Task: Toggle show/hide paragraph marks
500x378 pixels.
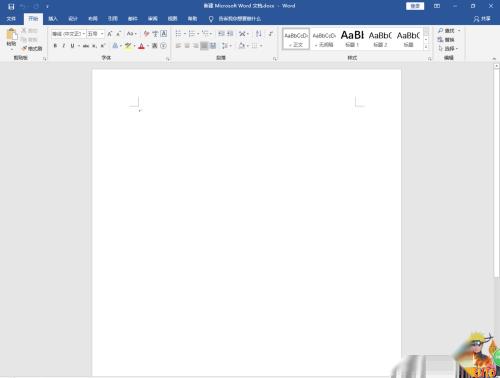Action: [x=271, y=34]
